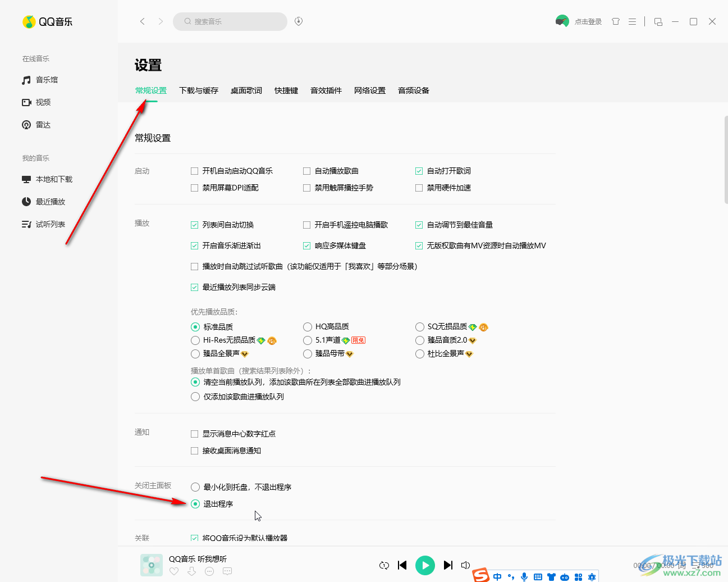The width and height of the screenshot is (728, 582).
Task: Uncheck 无版权歌曲有MV资源时自动播放MV checkbox
Action: (x=419, y=245)
